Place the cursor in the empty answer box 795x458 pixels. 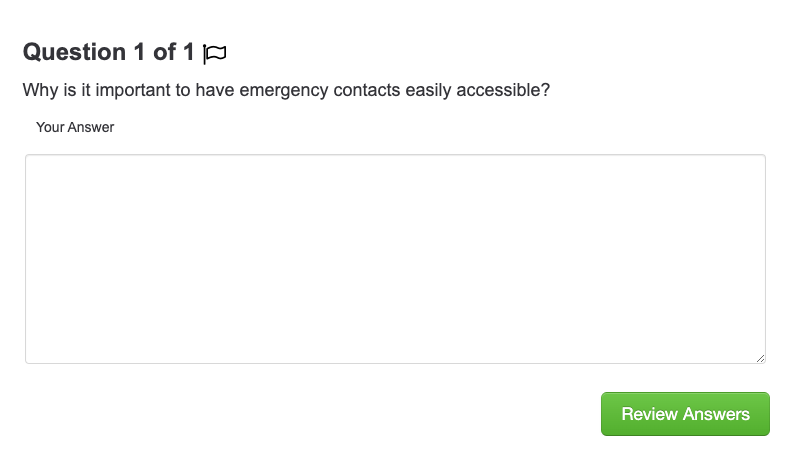coord(395,259)
